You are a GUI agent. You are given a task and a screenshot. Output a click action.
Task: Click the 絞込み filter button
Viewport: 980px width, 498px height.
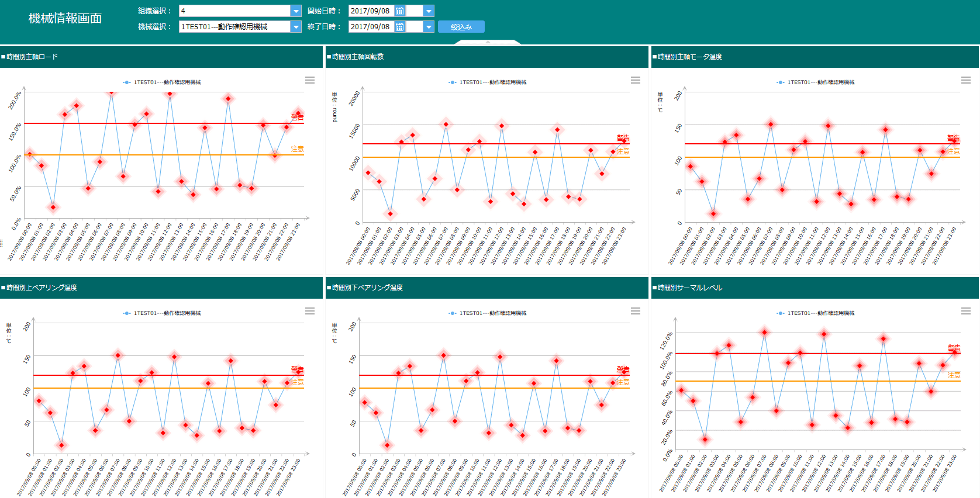pyautogui.click(x=461, y=27)
